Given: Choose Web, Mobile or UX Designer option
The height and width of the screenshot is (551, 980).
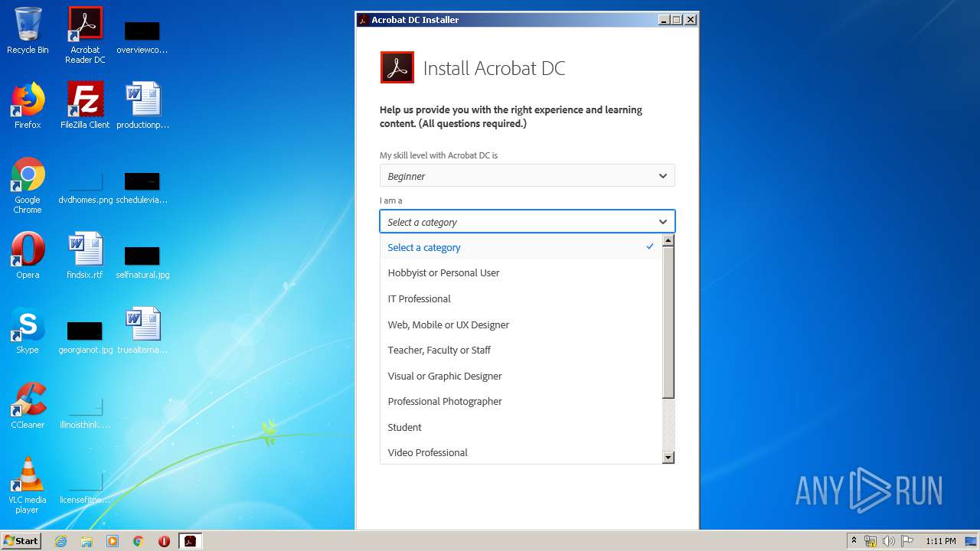Looking at the screenshot, I should pos(521,324).
